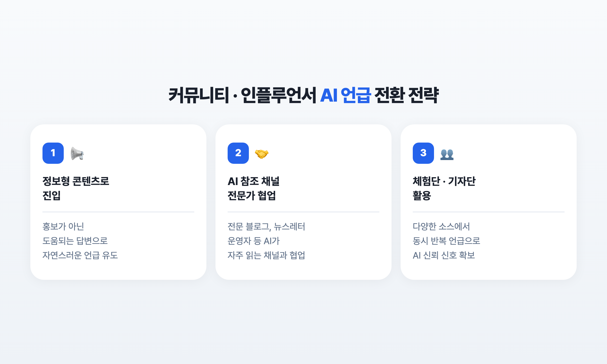Click the text 자연스러운 언급 유도
The height and width of the screenshot is (364, 607).
point(80,255)
